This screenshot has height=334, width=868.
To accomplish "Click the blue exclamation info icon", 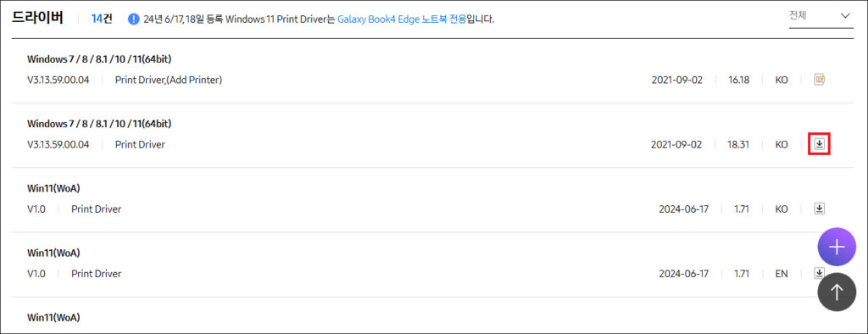I will [133, 19].
